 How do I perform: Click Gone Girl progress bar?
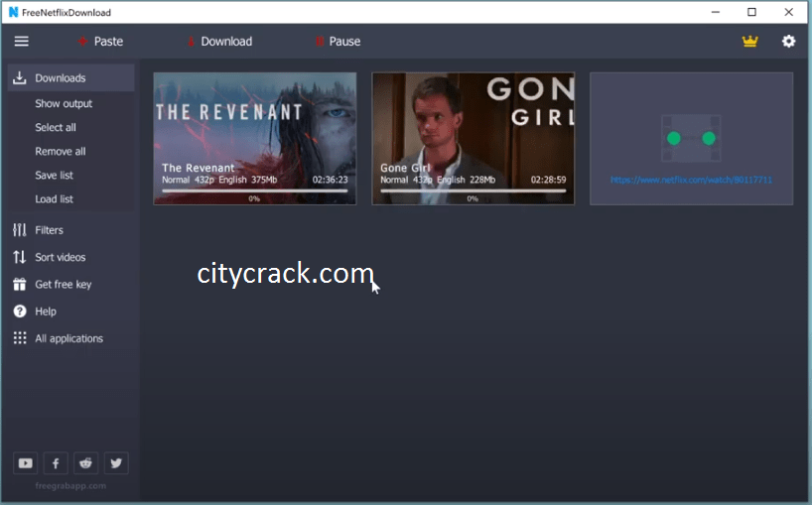pos(473,190)
